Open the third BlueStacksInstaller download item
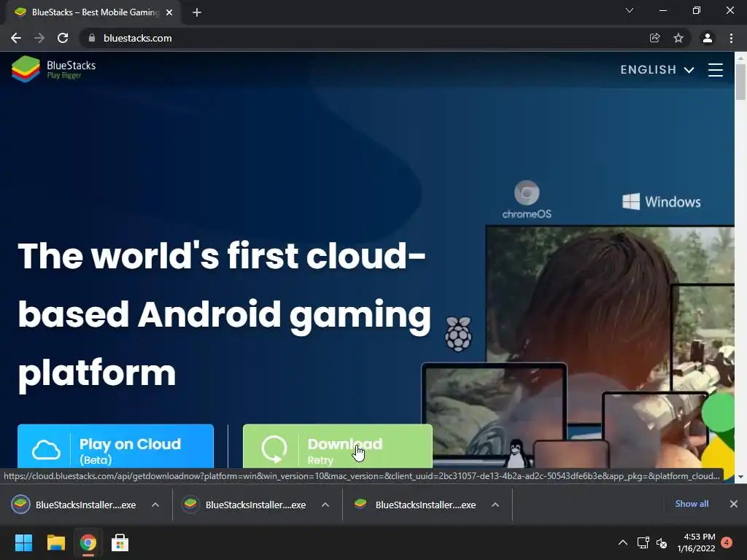Screen dimensions: 747x560 point(414,505)
